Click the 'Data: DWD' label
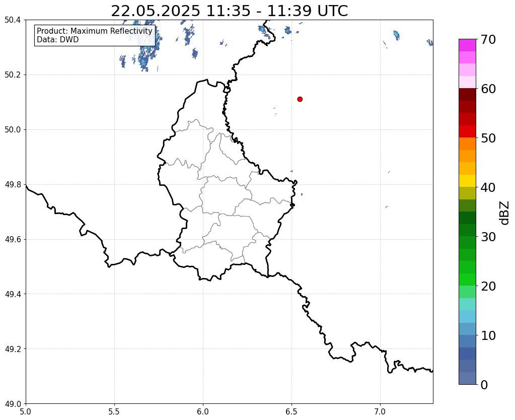The image size is (515, 420). coord(58,40)
